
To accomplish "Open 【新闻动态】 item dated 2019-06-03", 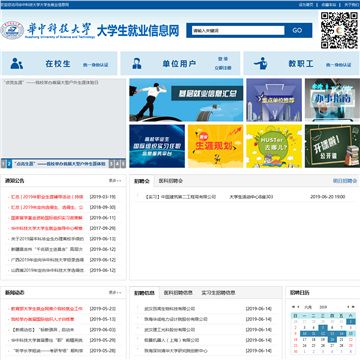I will (42, 330).
